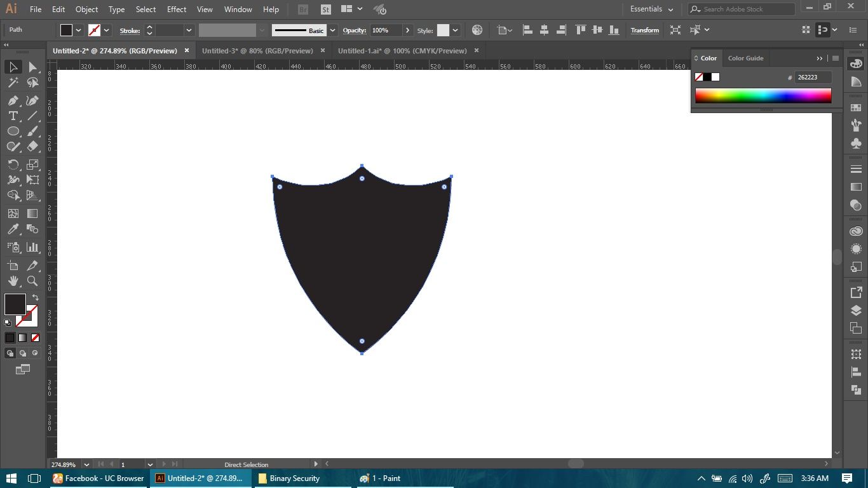The width and height of the screenshot is (868, 488).
Task: Select the Eyedropper tool
Action: (13, 229)
